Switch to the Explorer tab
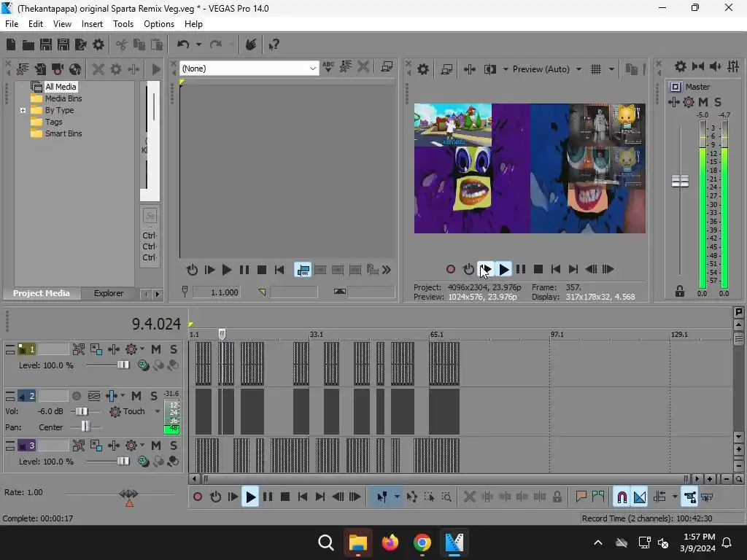This screenshot has height=560, width=747. pos(109,293)
